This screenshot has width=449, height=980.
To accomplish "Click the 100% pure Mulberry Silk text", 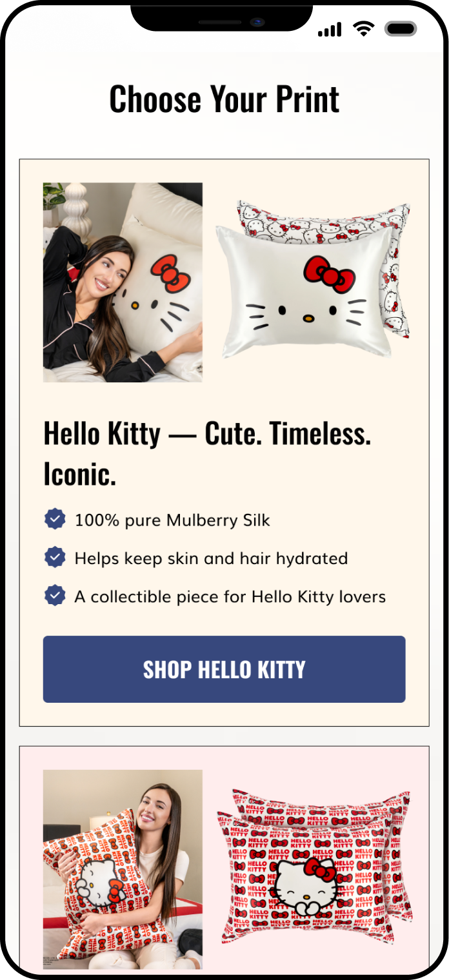I will coord(172,520).
